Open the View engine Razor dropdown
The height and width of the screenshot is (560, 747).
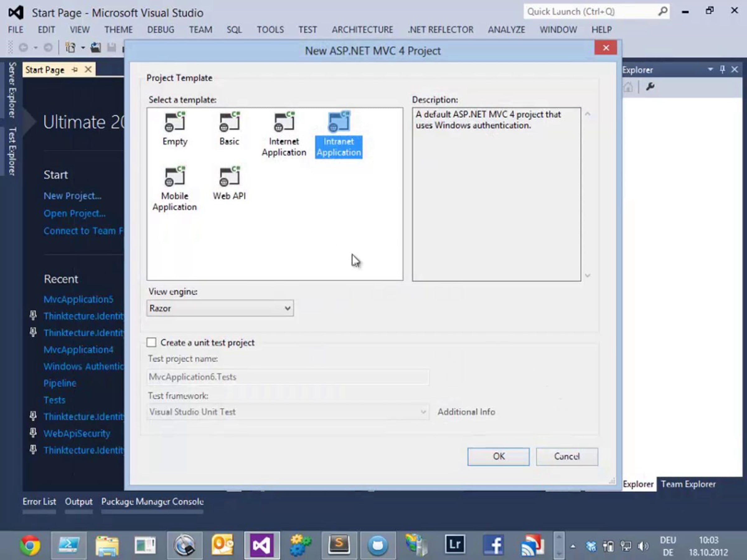pos(220,308)
